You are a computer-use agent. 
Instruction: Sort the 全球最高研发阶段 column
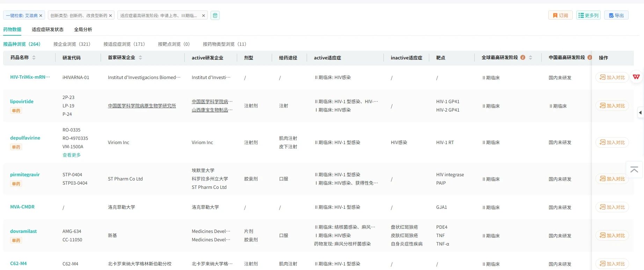(530, 58)
